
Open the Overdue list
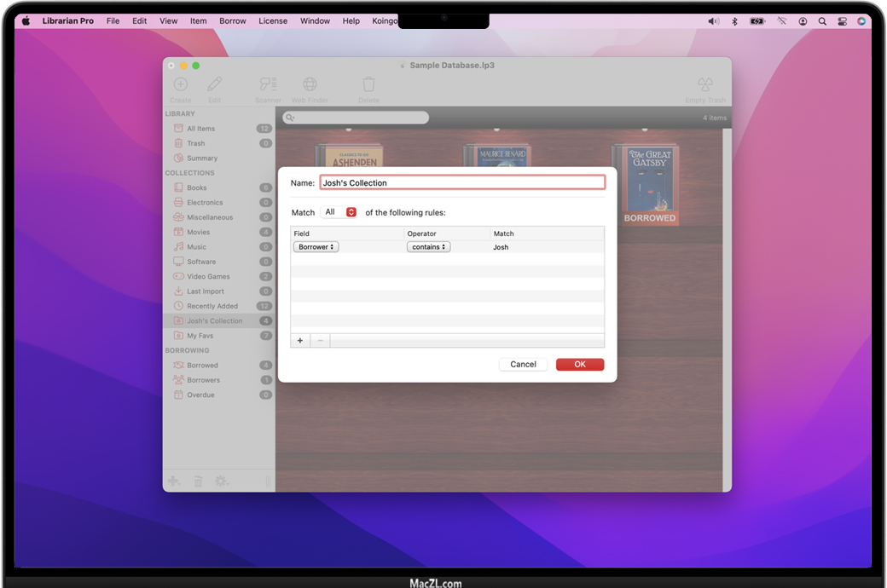pyautogui.click(x=218, y=395)
